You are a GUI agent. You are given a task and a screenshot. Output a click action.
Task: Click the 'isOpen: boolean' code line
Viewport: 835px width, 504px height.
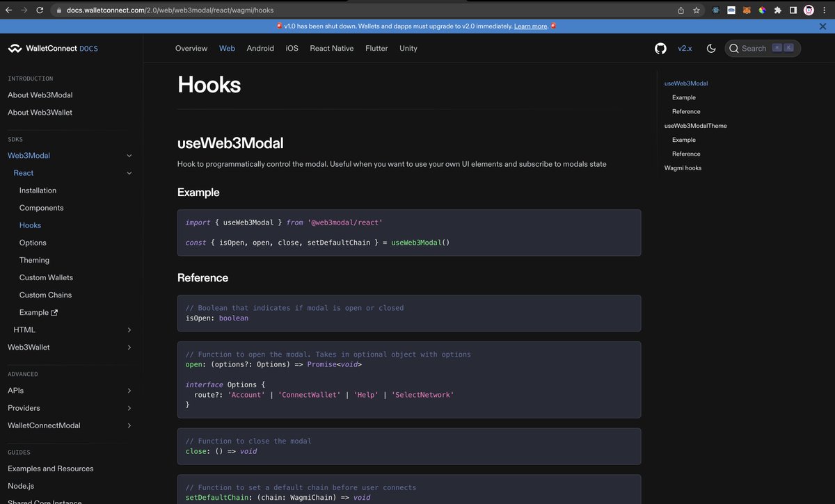(216, 318)
